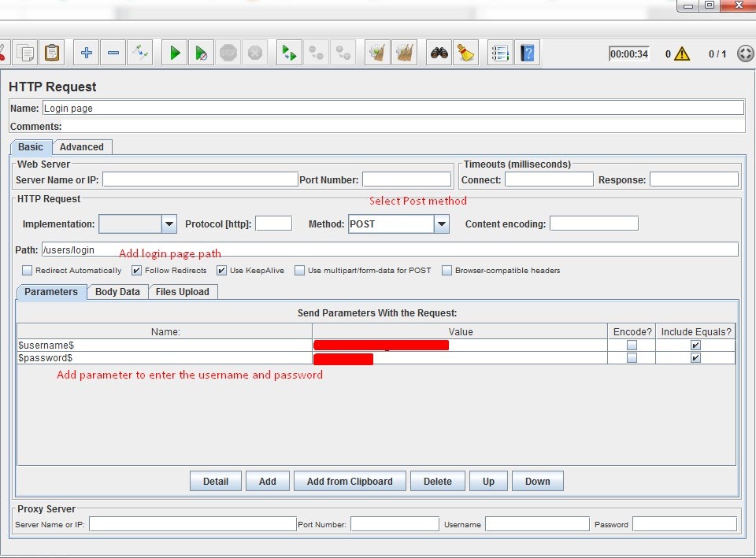
Task: Click the Proxy Password field
Action: 684,524
